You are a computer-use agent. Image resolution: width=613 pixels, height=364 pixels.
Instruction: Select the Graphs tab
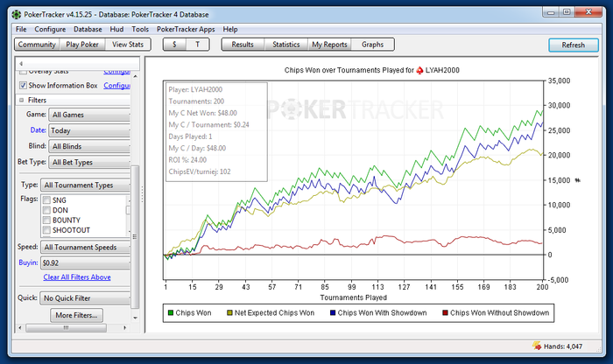(372, 45)
